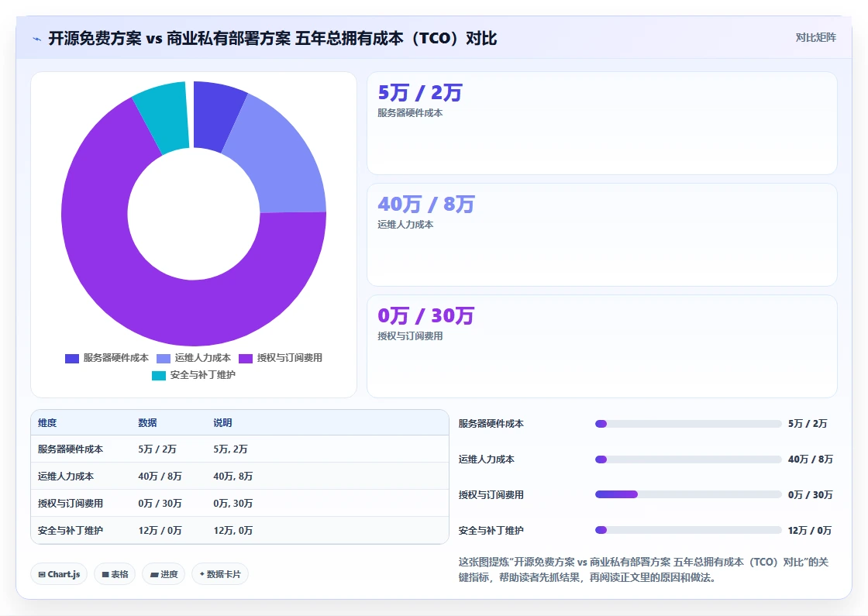868x616 pixels.
Task: Select the 表格 tag chip
Action: [x=115, y=574]
